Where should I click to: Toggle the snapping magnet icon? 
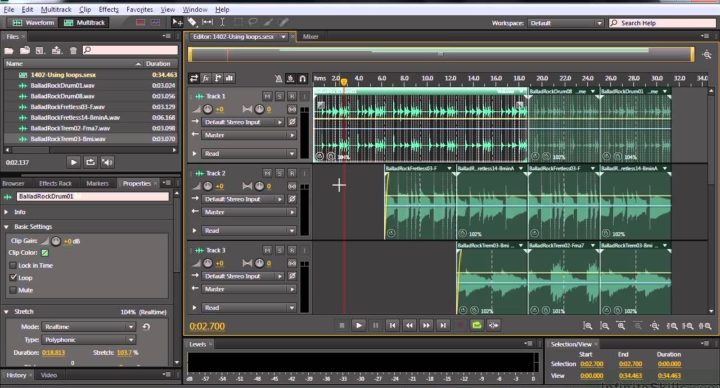click(303, 79)
